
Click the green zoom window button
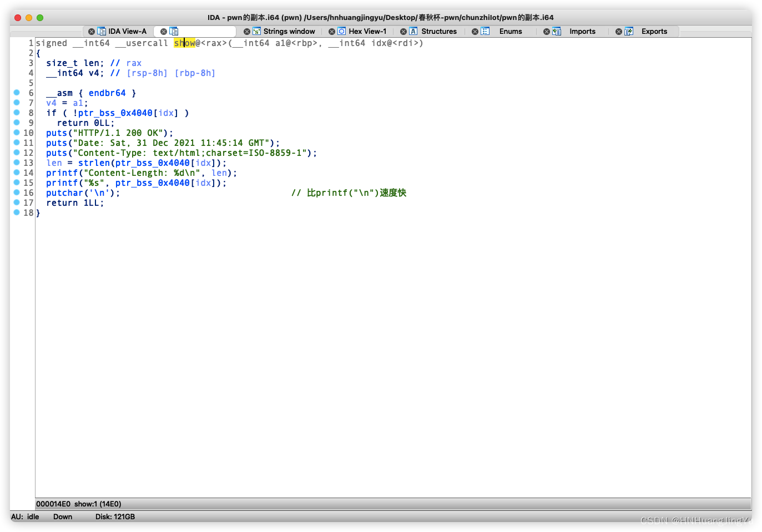pyautogui.click(x=40, y=18)
